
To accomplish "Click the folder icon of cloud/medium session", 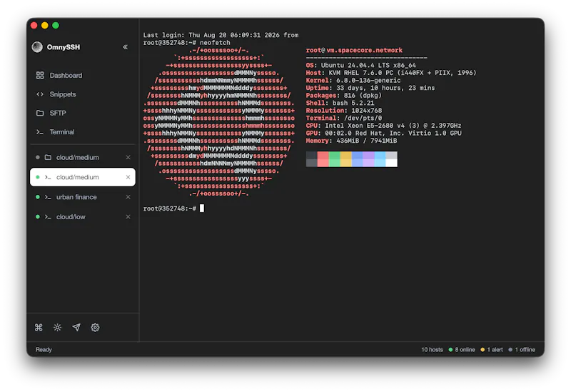I will point(48,157).
